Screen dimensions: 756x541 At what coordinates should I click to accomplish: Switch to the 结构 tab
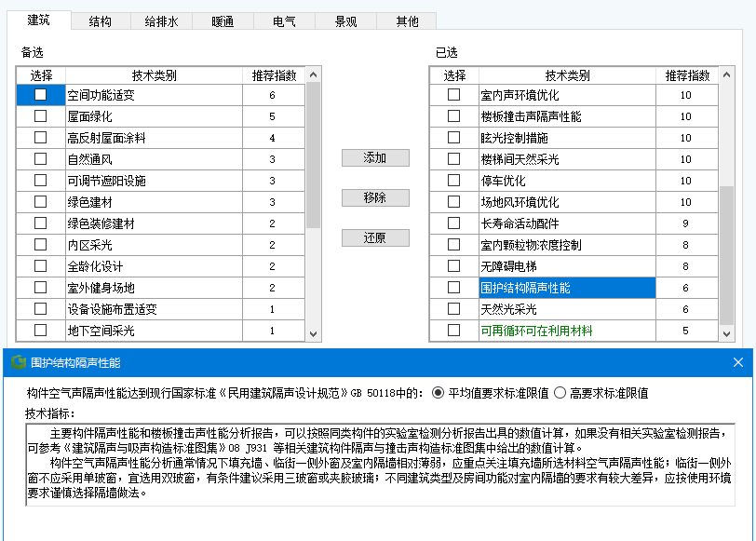[100, 20]
